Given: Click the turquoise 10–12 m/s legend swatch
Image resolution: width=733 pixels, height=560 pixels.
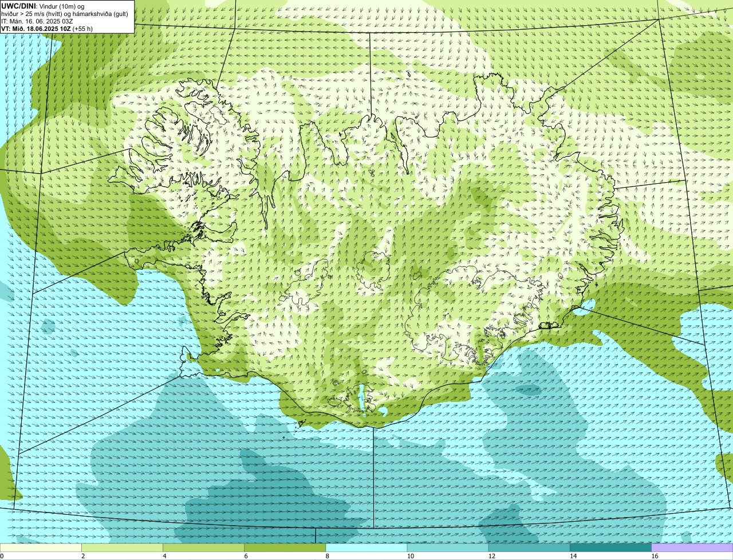Looking at the screenshot, I should [x=448, y=547].
